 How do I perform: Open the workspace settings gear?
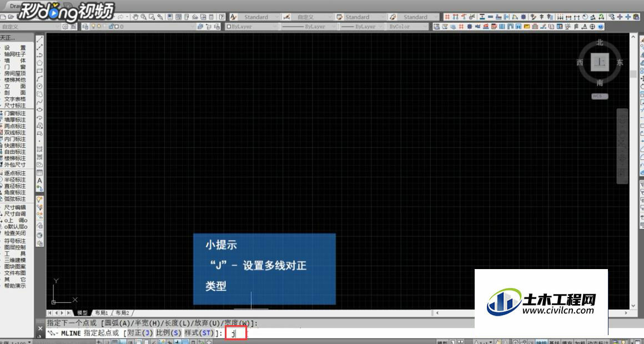point(66,26)
